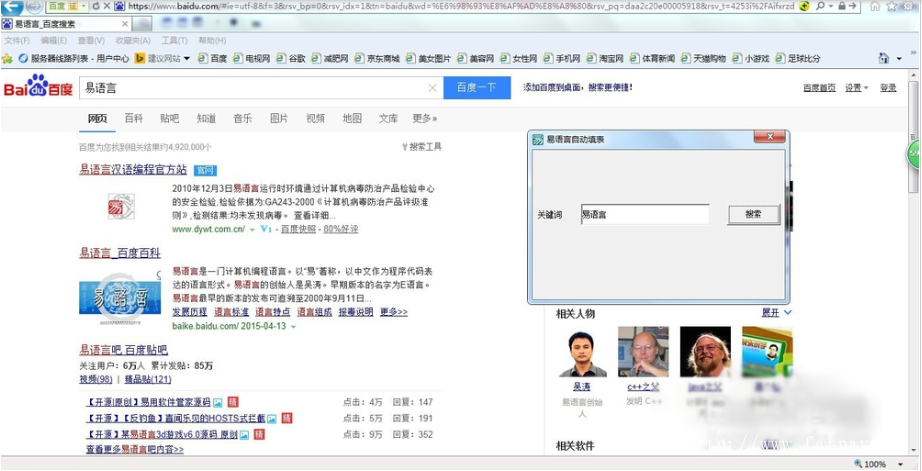922x471 pixels.
Task: Click the 关键词 input field in dialog
Action: pos(644,214)
